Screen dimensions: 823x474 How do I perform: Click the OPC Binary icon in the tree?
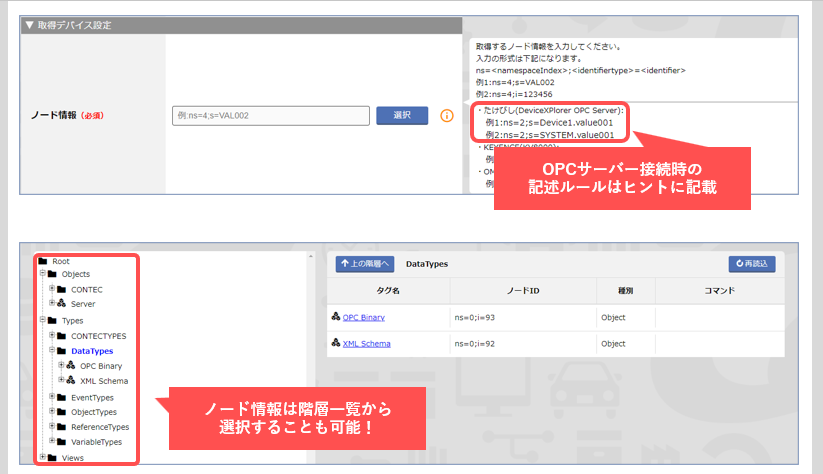(x=71, y=366)
